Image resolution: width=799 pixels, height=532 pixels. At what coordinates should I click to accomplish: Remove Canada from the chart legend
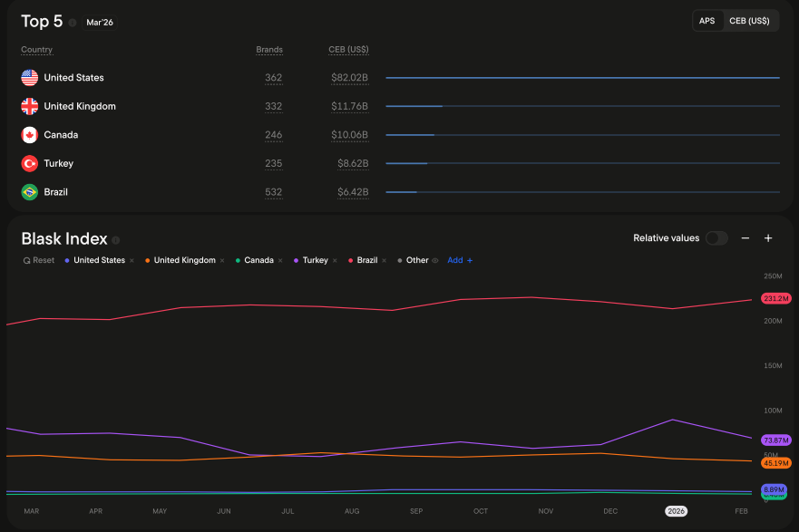click(x=280, y=261)
